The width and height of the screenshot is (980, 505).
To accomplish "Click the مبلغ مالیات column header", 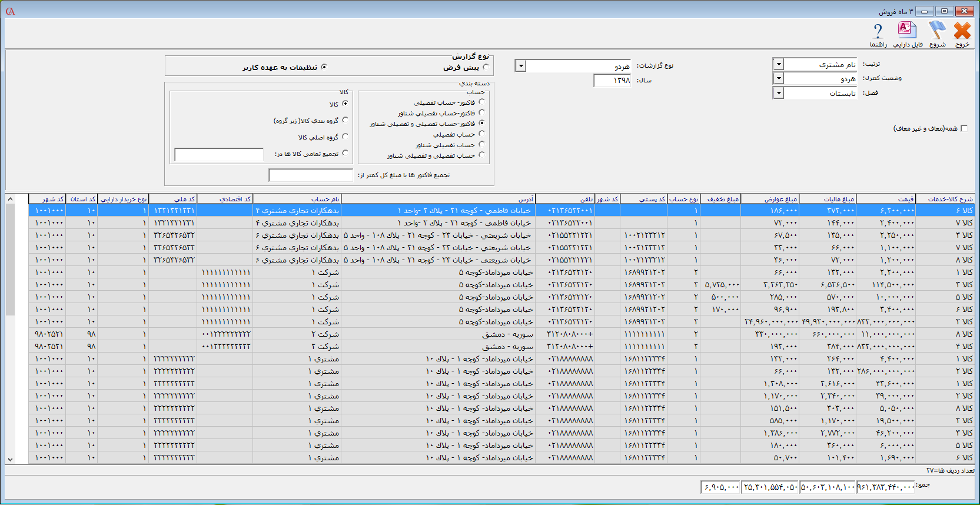I will 827,199.
